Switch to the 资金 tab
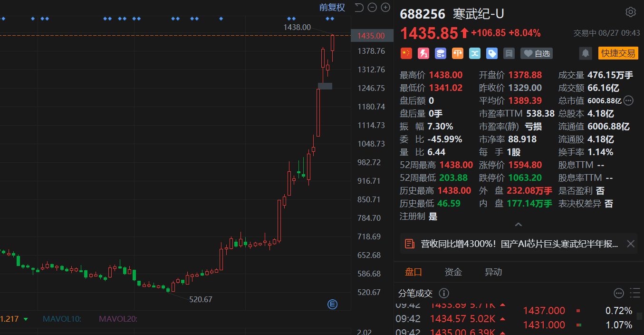The height and width of the screenshot is (335, 644). 453,272
